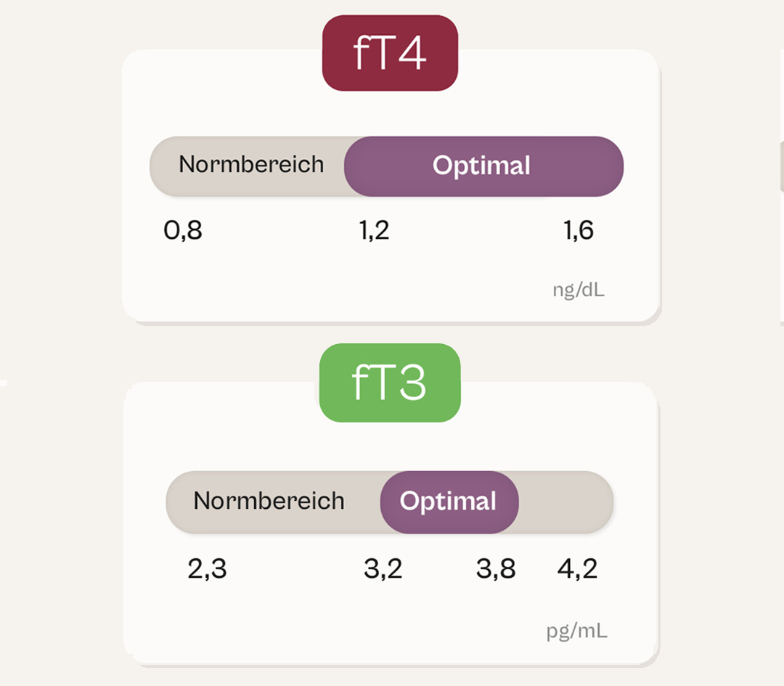
Task: Click the word Optimal in the fT3 bar
Action: coord(448,502)
